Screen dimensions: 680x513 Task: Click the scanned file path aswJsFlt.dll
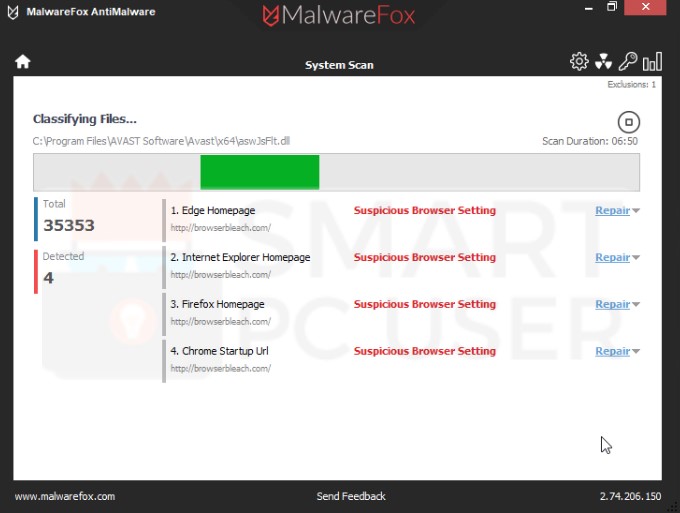pos(161,141)
